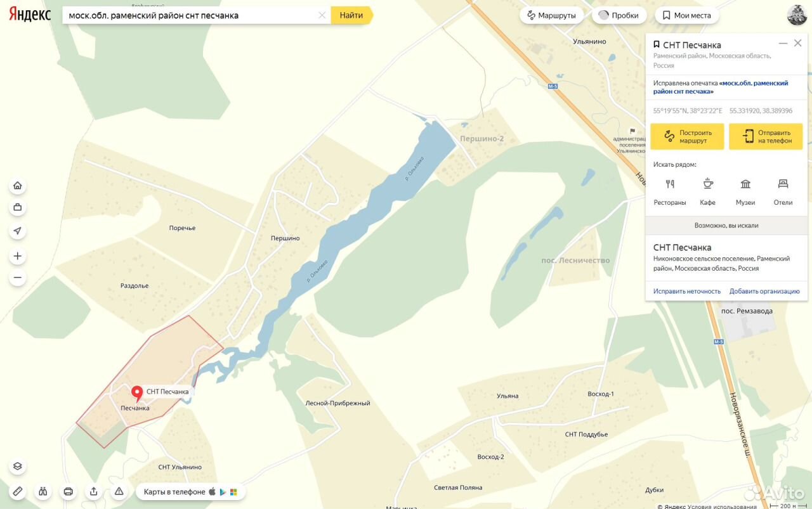
Task: Click the Apple App Store icon
Action: pos(213,491)
